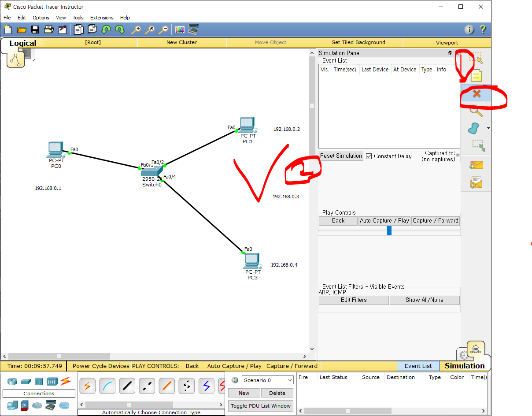This screenshot has height=416, width=532.
Task: Expand the polygon tool dropdown arrow
Action: click(488, 129)
